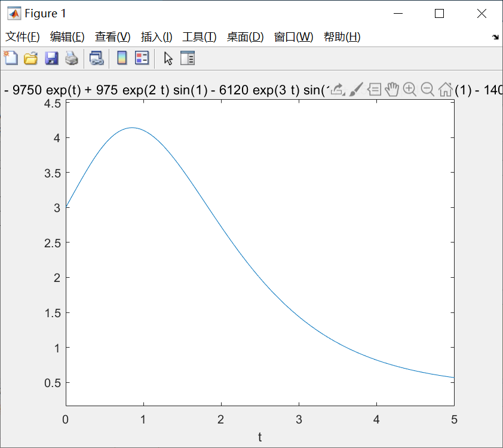Open the 文件(F) menu

(x=23, y=37)
